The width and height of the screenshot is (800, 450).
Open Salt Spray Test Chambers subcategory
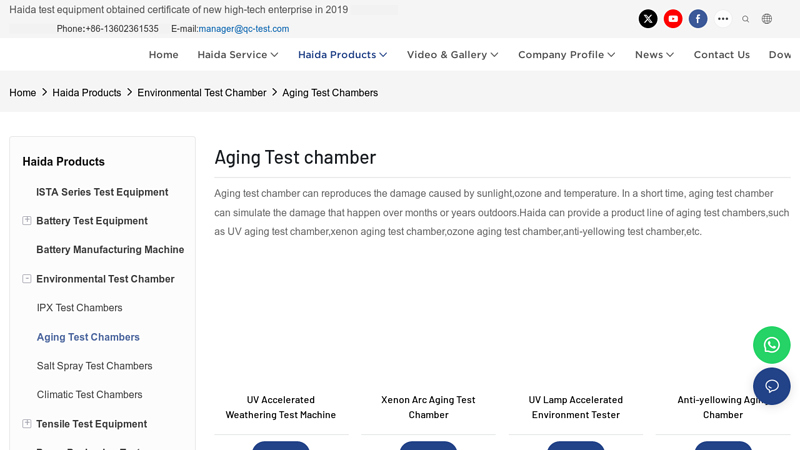(x=94, y=366)
